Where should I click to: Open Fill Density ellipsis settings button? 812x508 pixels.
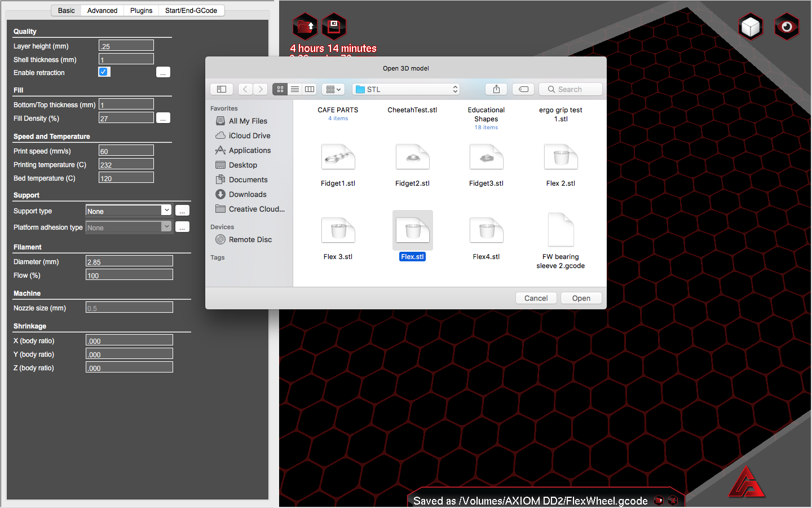point(163,118)
